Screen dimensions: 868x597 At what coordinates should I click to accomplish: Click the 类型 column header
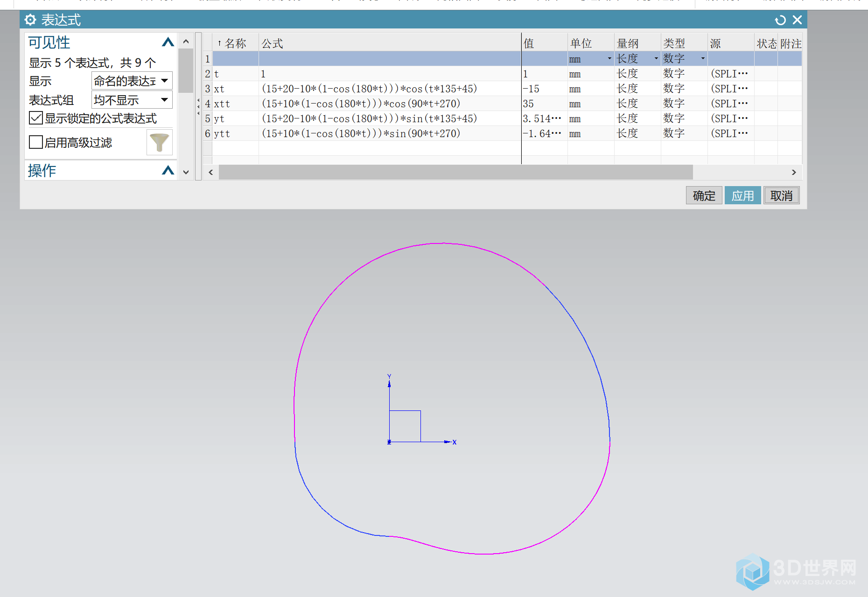684,43
